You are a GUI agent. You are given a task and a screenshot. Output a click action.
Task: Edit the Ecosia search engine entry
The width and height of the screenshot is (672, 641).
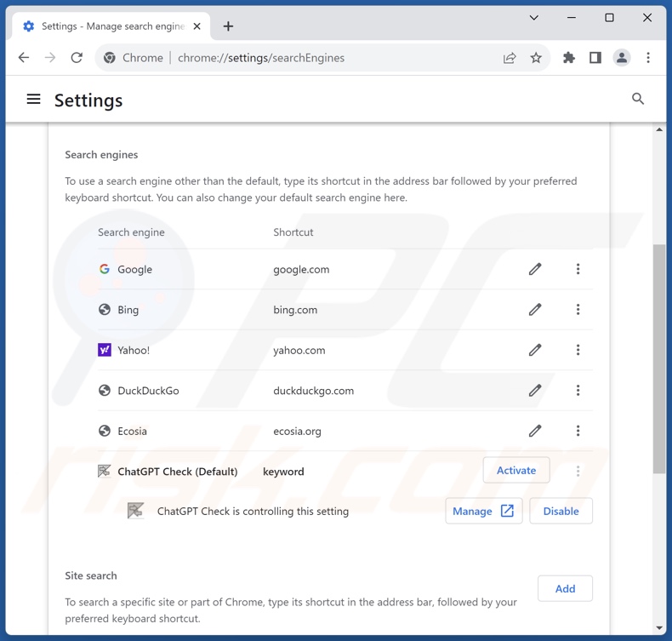click(535, 431)
